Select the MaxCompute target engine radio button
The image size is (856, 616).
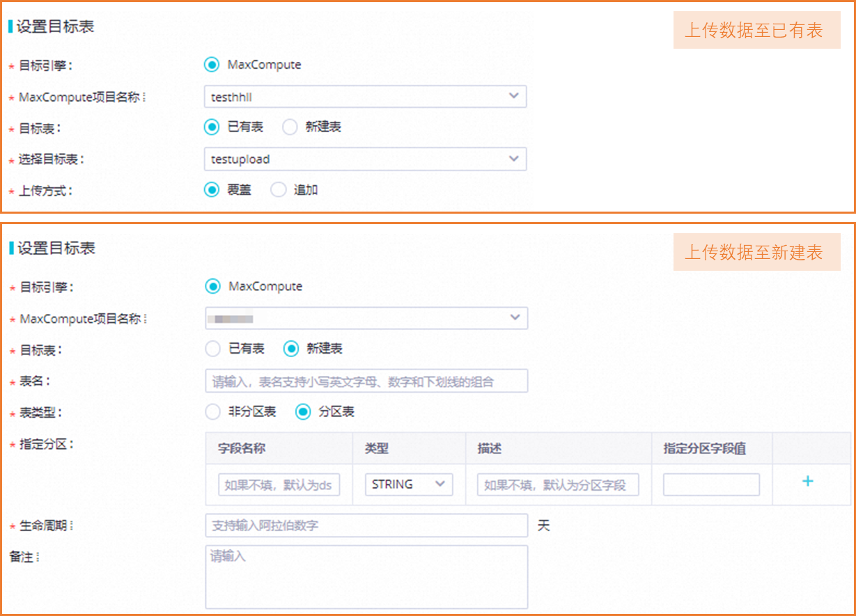click(211, 64)
